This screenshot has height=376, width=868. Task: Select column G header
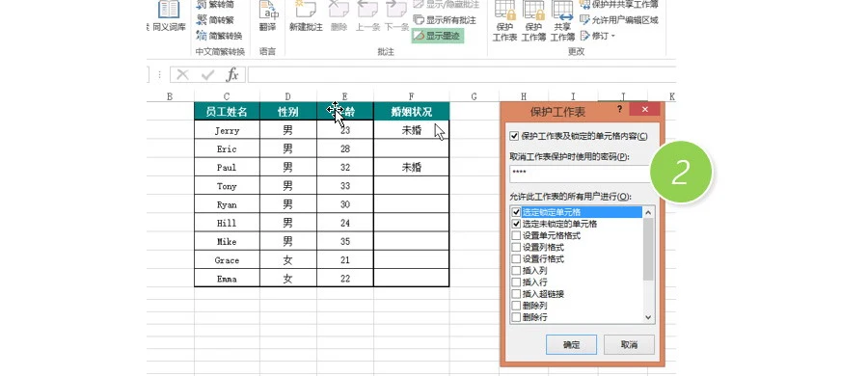coord(474,96)
